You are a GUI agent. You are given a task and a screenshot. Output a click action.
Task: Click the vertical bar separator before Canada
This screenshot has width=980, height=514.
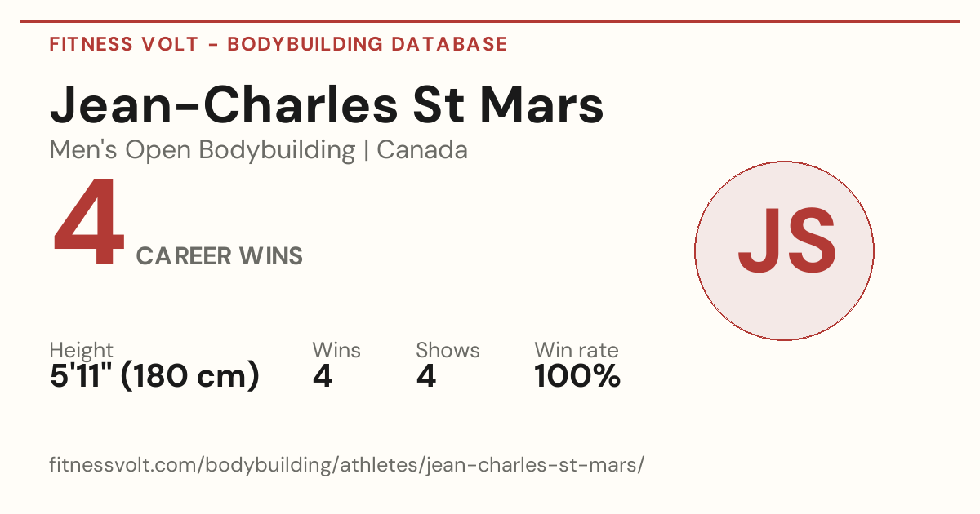367,151
